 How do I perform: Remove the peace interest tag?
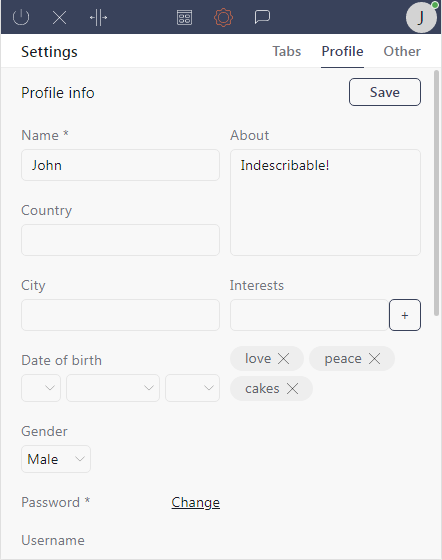point(375,358)
